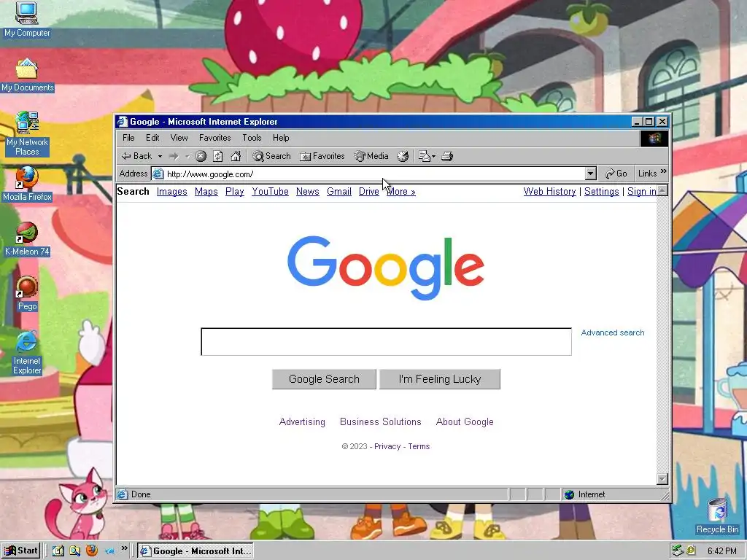Open the View menu

tap(179, 138)
